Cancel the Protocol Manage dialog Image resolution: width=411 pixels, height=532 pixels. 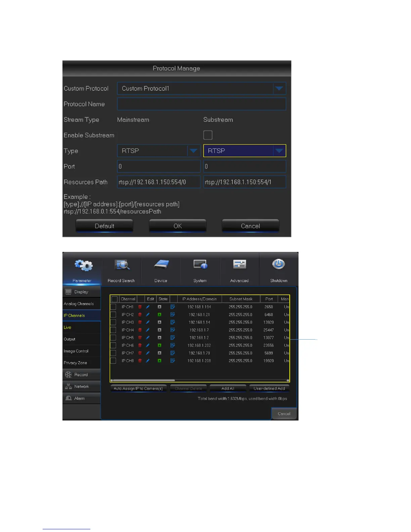click(x=250, y=226)
